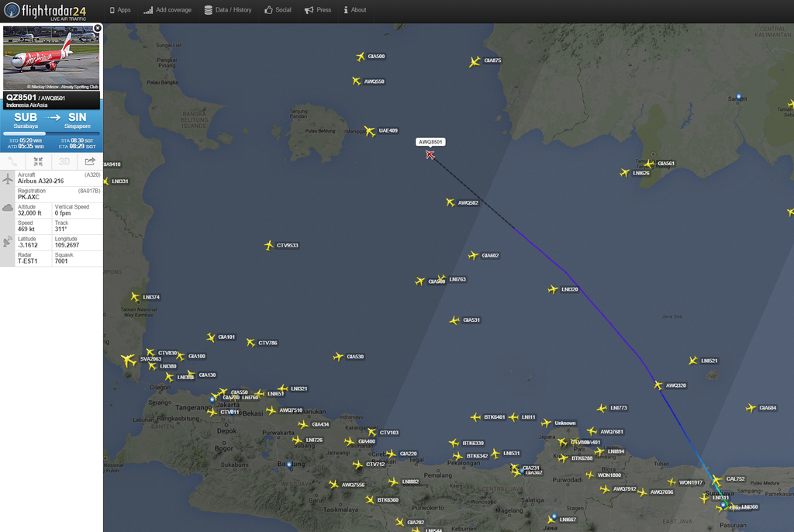Image resolution: width=794 pixels, height=532 pixels.
Task: Expand the Social dropdown
Action: point(278,10)
